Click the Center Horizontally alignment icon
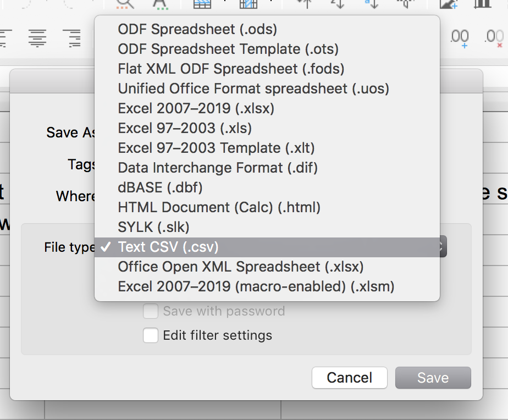508x420 pixels. point(37,38)
